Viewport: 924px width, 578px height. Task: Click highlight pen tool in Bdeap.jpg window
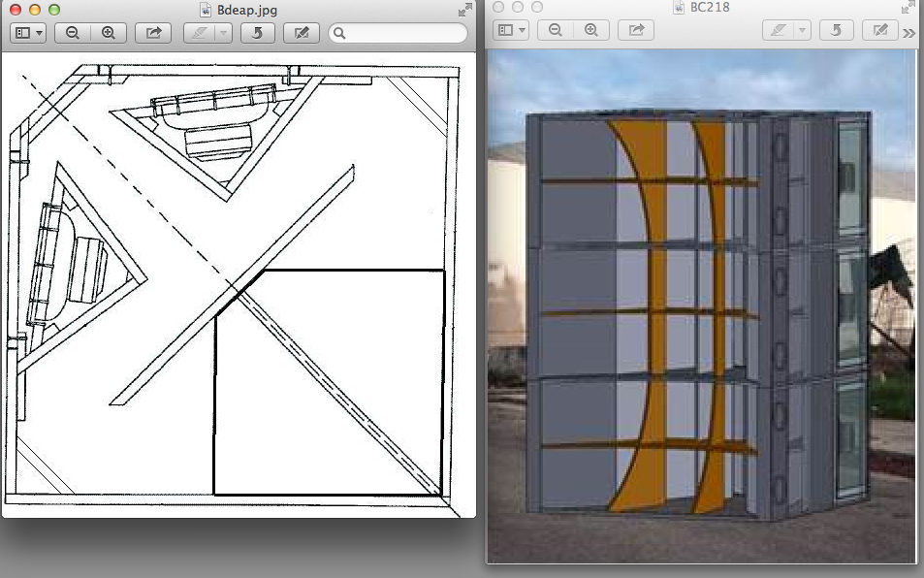[199, 33]
